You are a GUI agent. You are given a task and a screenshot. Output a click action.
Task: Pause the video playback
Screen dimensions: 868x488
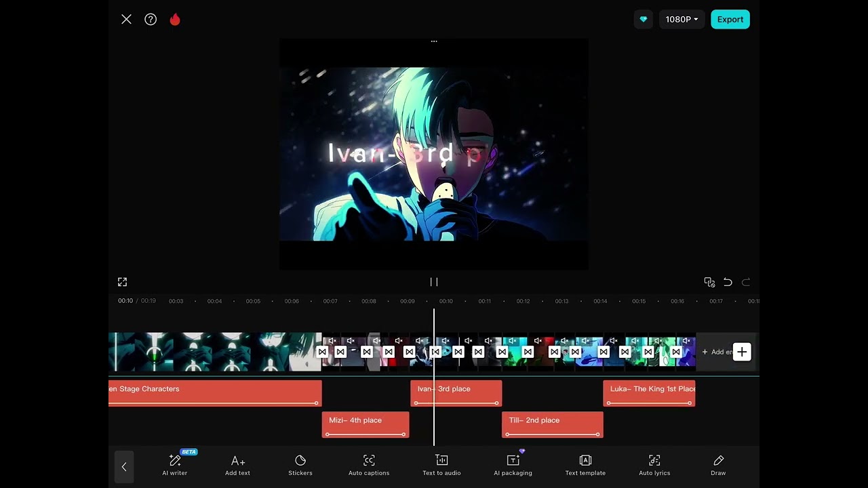coord(434,282)
